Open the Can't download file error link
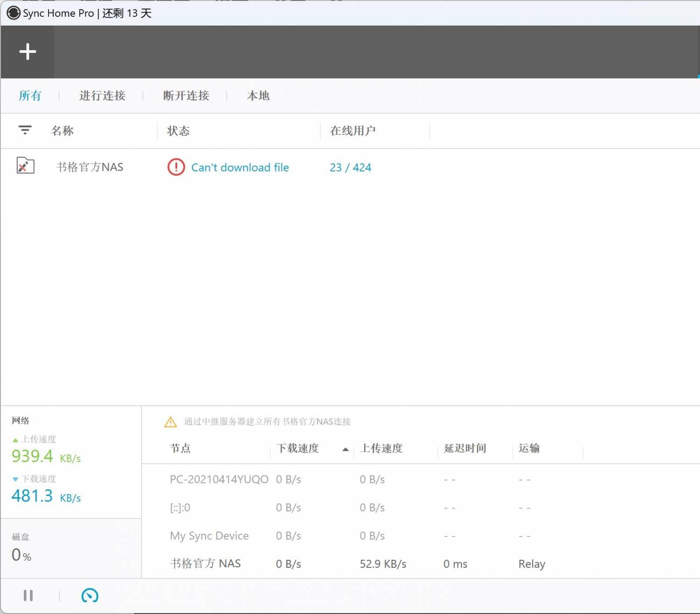The width and height of the screenshot is (700, 614). [240, 167]
